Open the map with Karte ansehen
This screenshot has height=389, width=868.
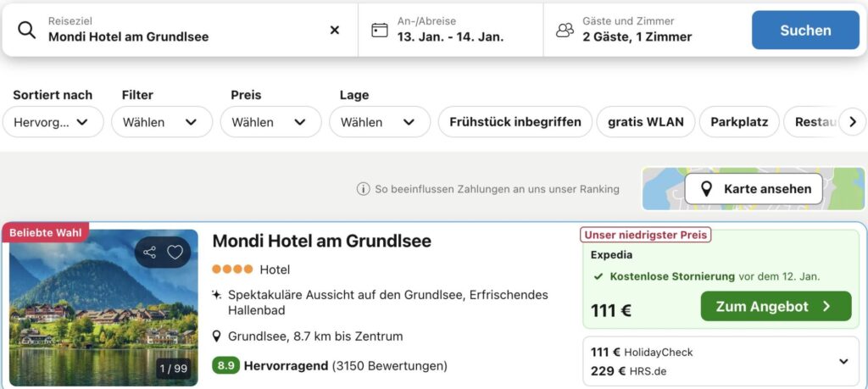[754, 189]
